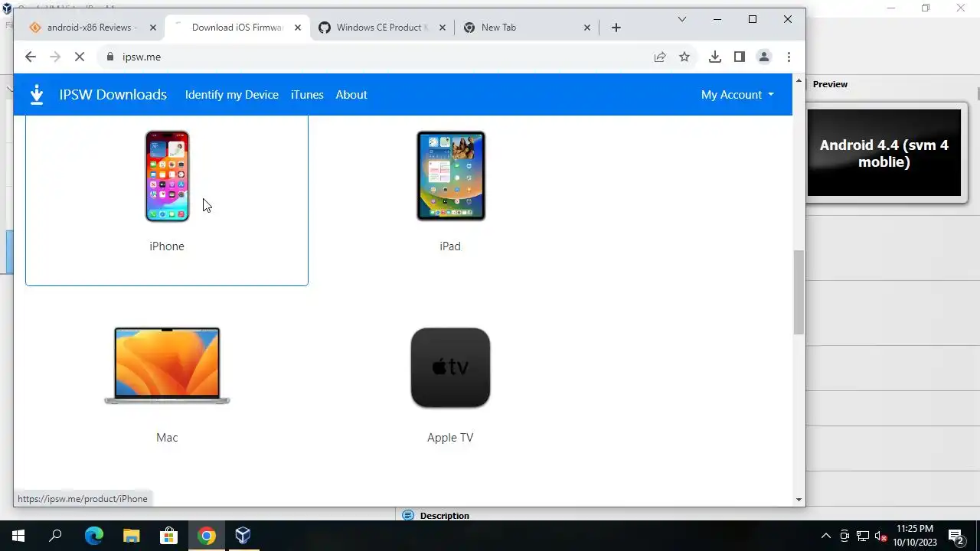This screenshot has height=551, width=980.
Task: Select the Mac laptop image
Action: [167, 366]
